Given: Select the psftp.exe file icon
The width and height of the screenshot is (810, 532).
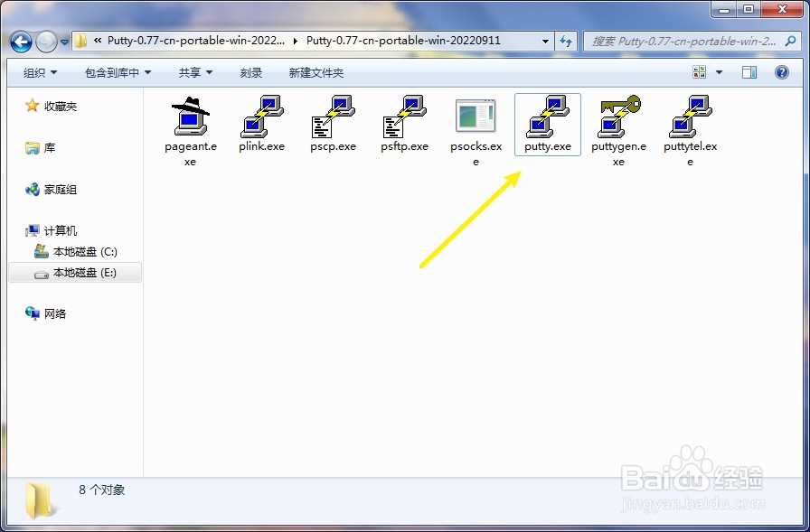Looking at the screenshot, I should (x=404, y=117).
